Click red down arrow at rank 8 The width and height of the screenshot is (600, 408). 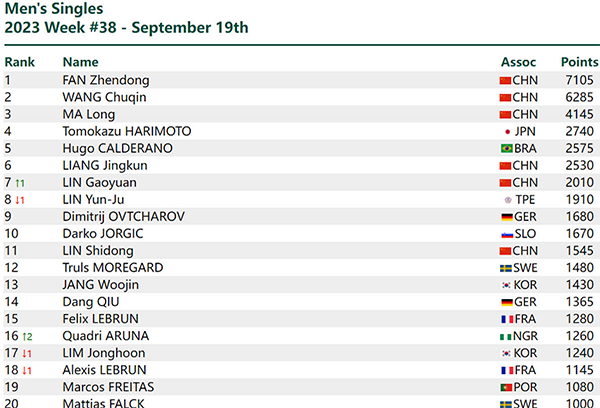pos(20,200)
